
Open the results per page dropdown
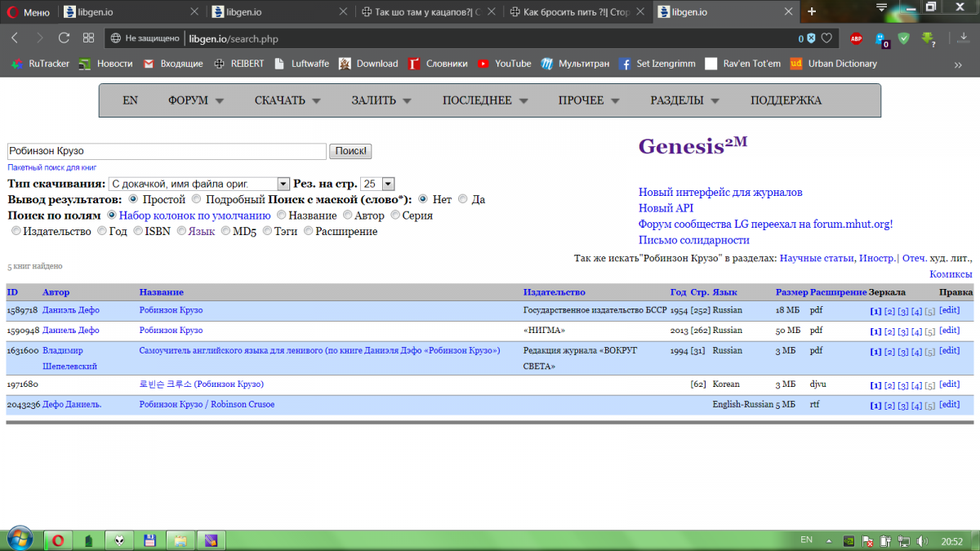pyautogui.click(x=377, y=184)
